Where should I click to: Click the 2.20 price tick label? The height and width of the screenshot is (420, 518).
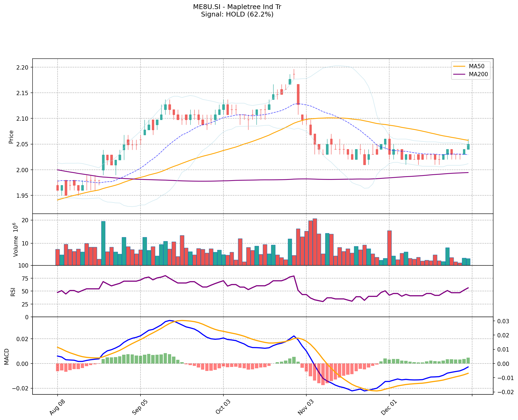[x=23, y=67]
